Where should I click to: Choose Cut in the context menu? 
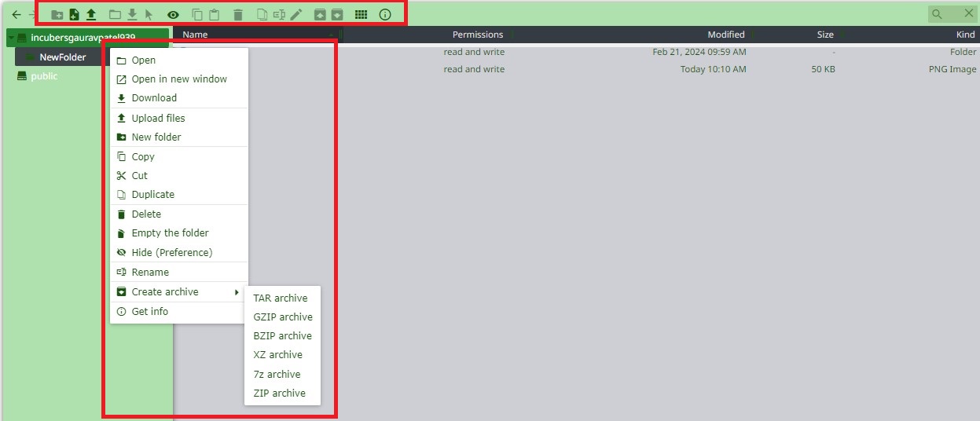pos(179,175)
